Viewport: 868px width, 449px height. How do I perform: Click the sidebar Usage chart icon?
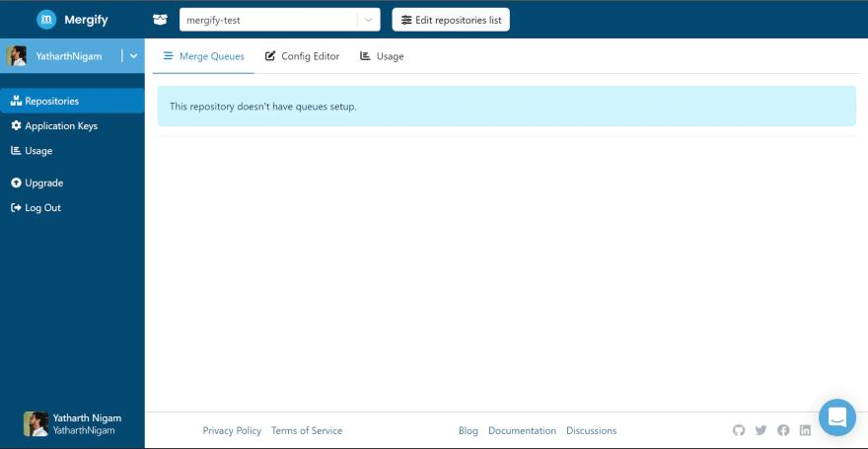[16, 151]
